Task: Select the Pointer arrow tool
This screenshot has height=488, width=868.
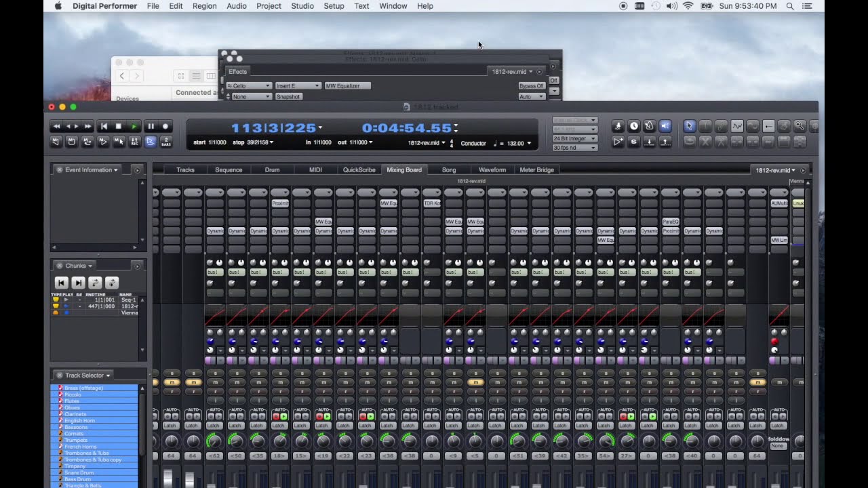Action: (689, 126)
